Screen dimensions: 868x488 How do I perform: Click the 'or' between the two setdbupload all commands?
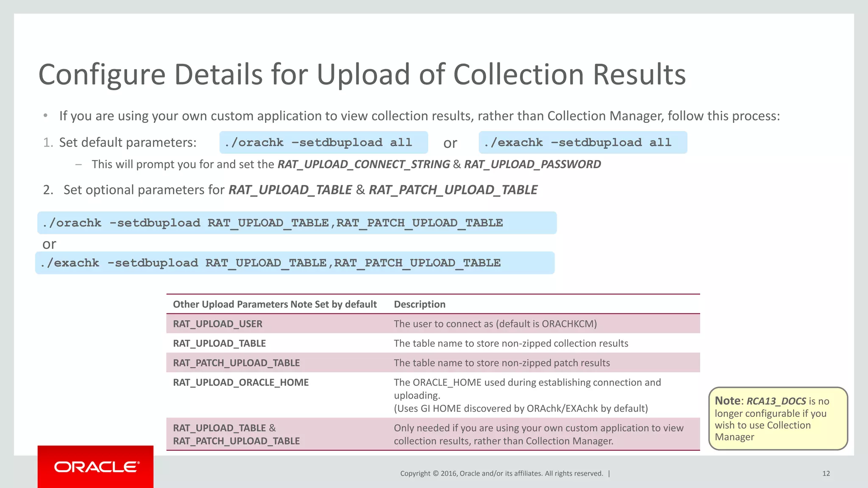tap(450, 143)
